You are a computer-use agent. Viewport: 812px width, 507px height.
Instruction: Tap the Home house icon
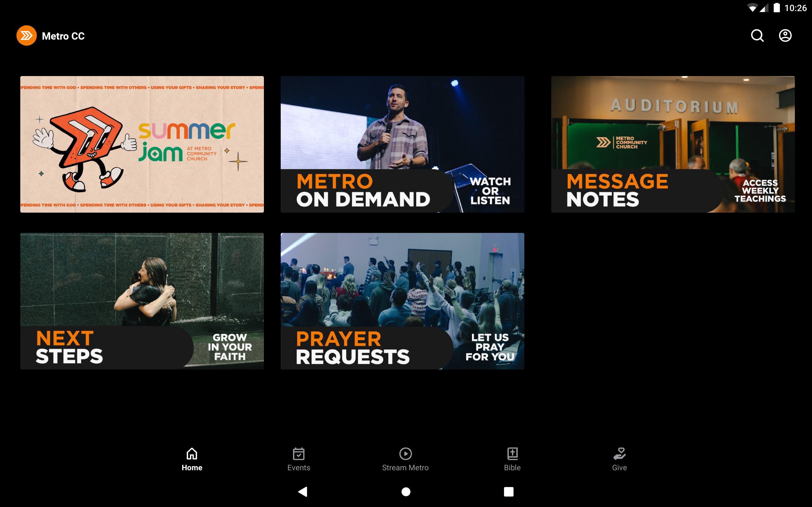coord(192,454)
